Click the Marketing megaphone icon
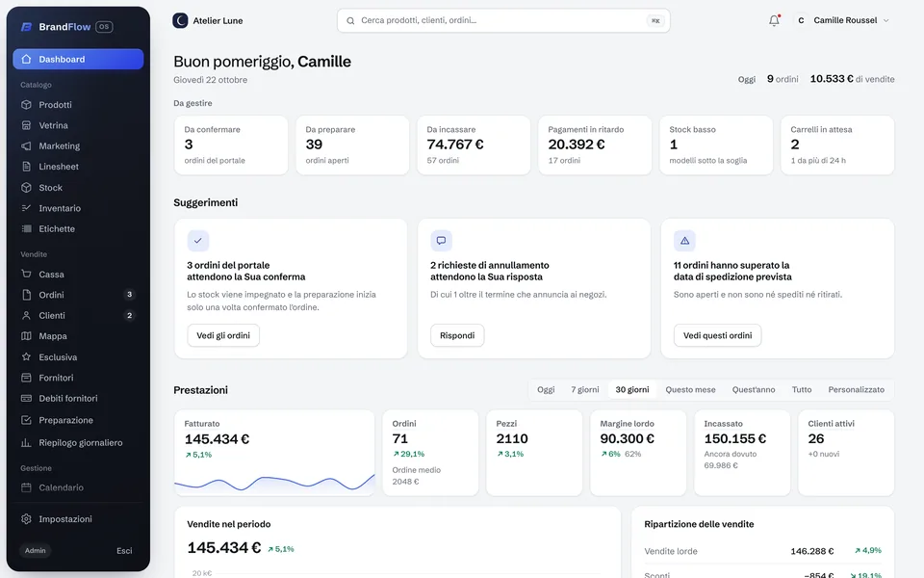Viewport: 924px width, 578px height. [26, 145]
